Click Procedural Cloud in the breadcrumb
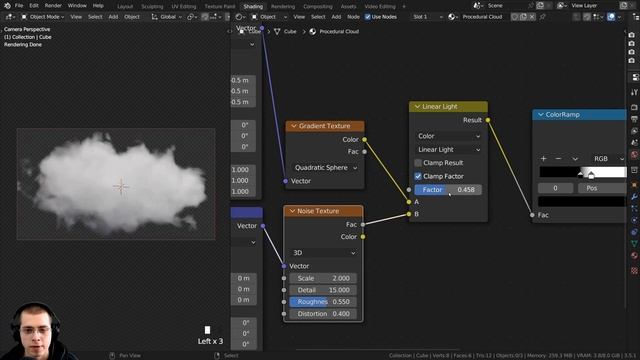Screen dimensions: 640x360 tap(339, 31)
